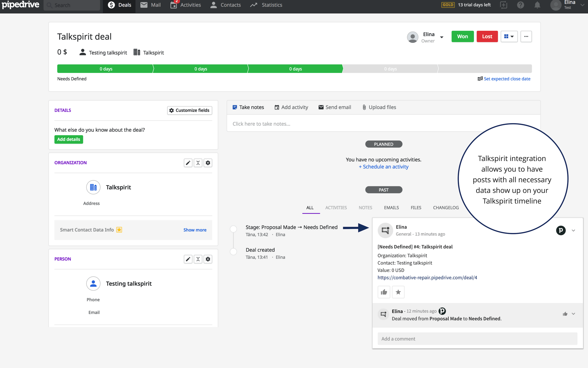Viewport: 588px width, 368px height.
Task: Open Organization section settings gear
Action: [208, 163]
